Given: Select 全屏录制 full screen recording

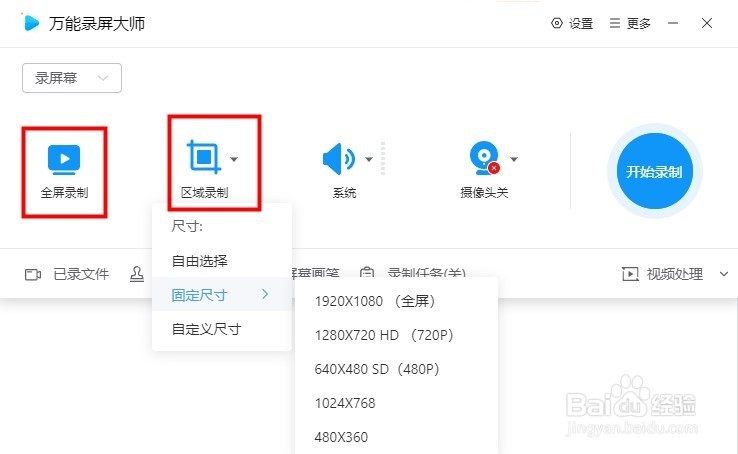Looking at the screenshot, I should (x=64, y=172).
